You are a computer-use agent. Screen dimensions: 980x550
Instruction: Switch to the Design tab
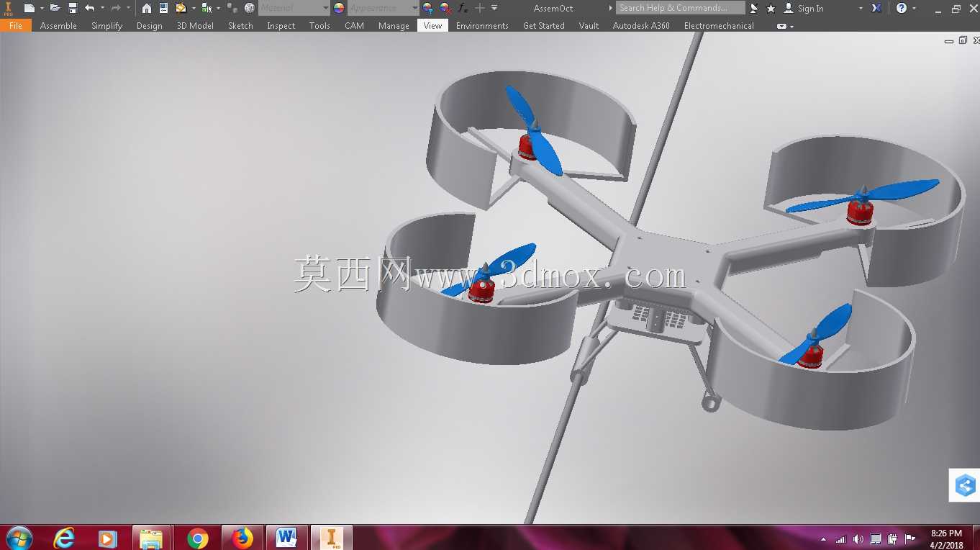[x=149, y=25]
